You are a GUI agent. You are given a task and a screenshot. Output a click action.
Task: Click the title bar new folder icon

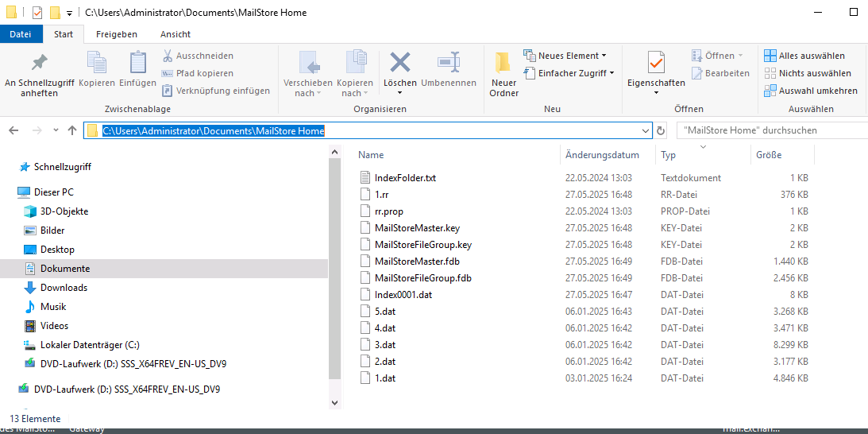(55, 13)
